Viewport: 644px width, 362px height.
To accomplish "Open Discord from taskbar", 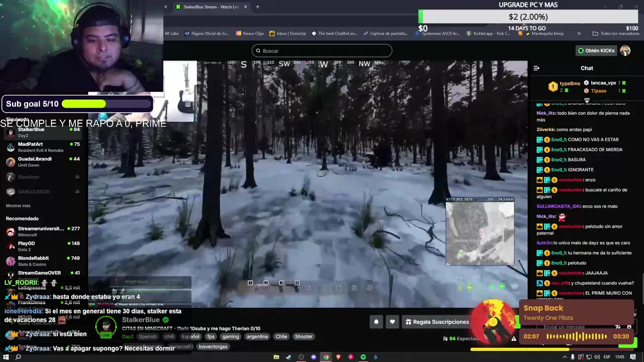I will (313, 357).
